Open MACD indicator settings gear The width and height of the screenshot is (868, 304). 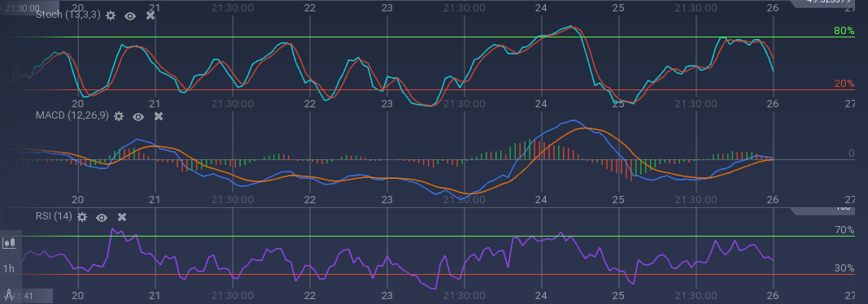coord(119,116)
